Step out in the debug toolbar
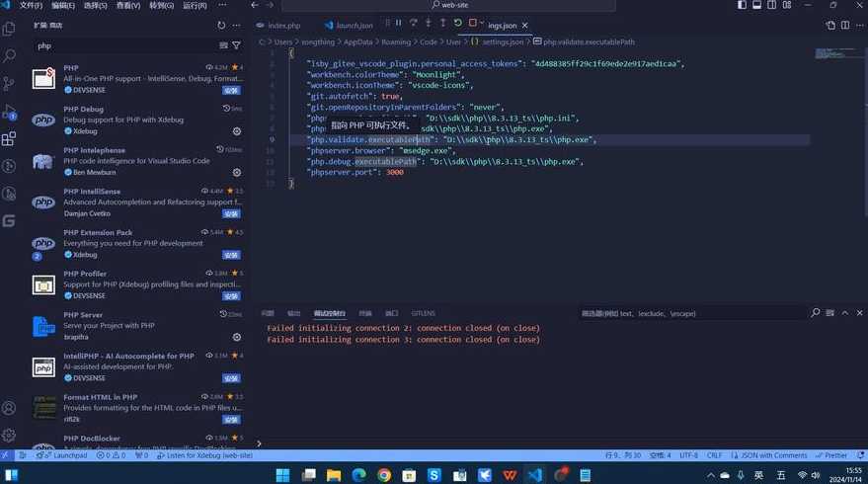The width and height of the screenshot is (868, 484). 442,23
